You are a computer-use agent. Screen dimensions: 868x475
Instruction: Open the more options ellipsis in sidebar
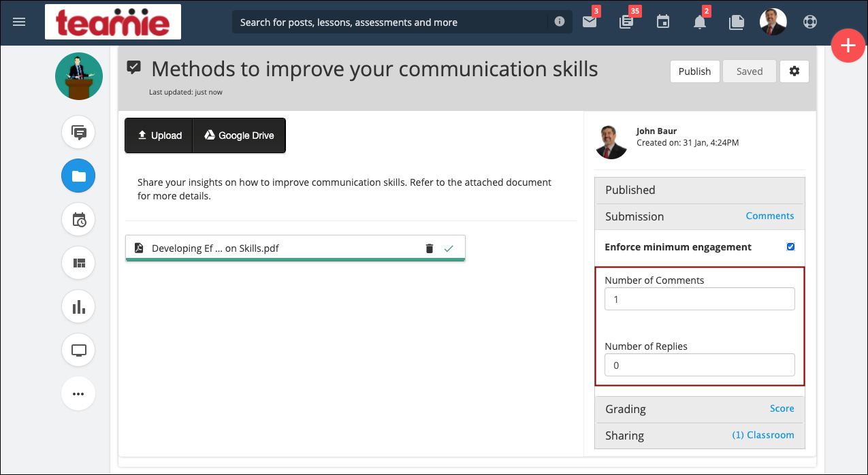click(x=78, y=393)
